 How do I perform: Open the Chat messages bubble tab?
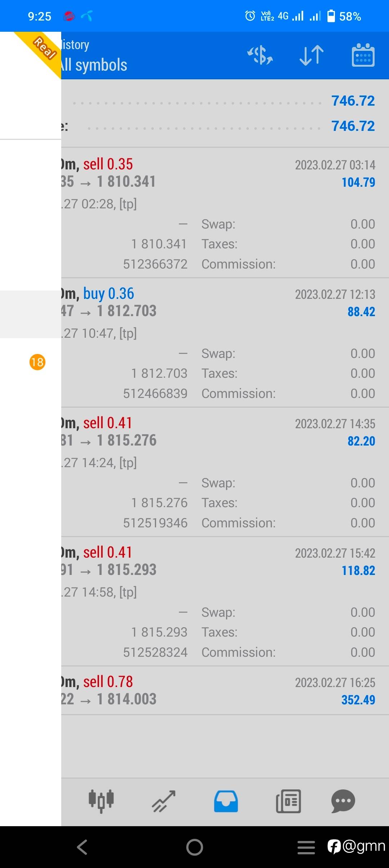343,801
